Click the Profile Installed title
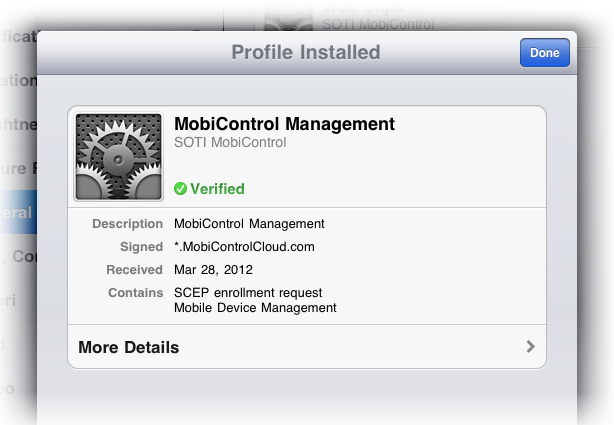Screen dimensions: 614x425 coord(306,52)
